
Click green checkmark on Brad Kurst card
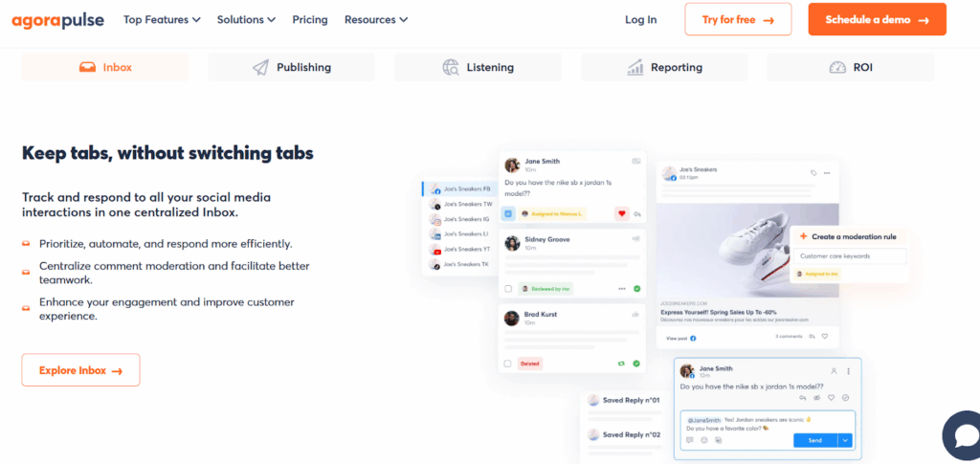click(x=636, y=363)
